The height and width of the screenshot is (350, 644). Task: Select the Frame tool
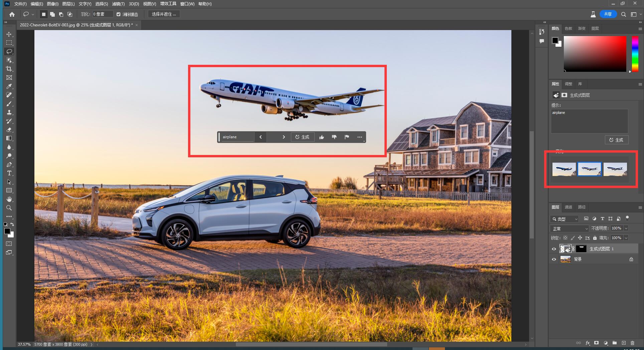tap(9, 77)
